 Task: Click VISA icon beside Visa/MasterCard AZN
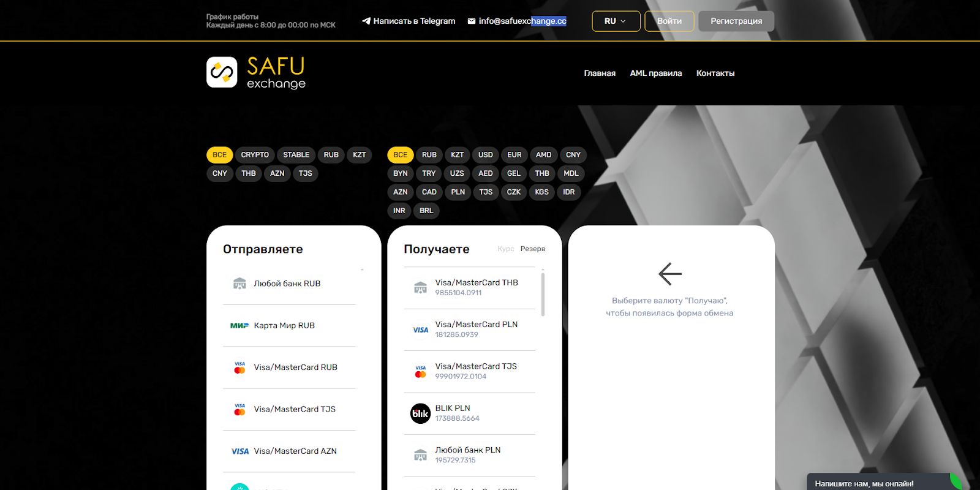tap(239, 451)
